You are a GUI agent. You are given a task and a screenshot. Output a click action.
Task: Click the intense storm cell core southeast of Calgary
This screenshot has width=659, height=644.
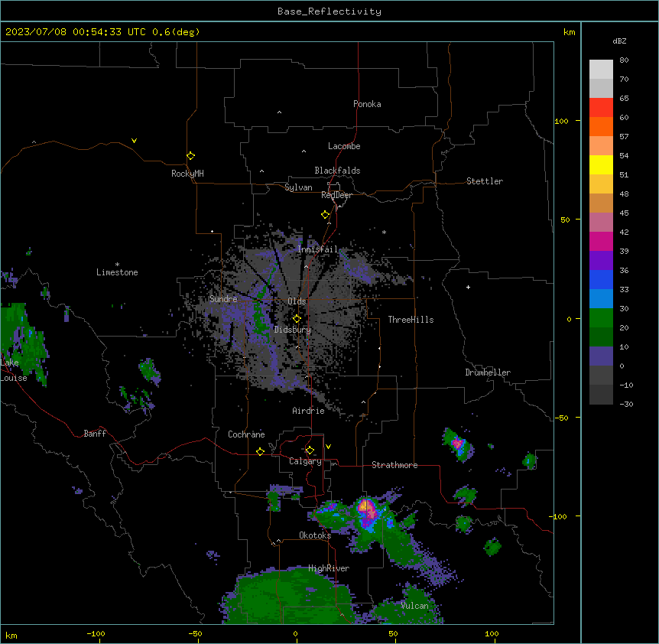[x=367, y=509]
